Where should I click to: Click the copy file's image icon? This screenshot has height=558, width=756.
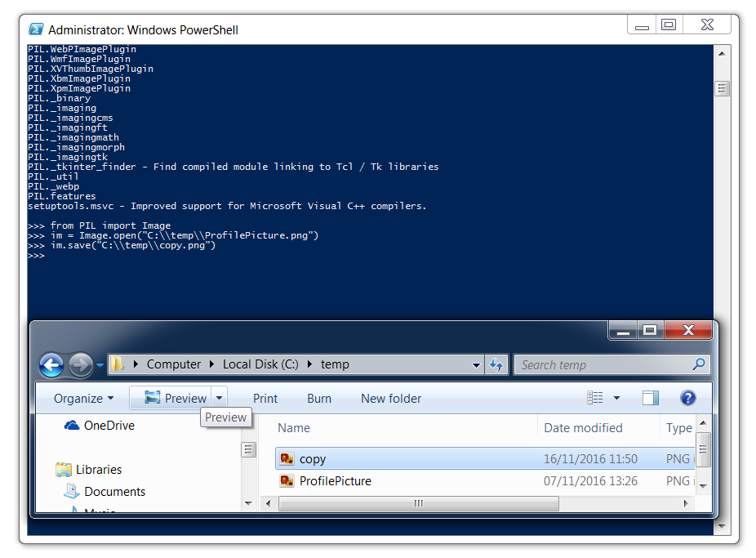(x=287, y=458)
